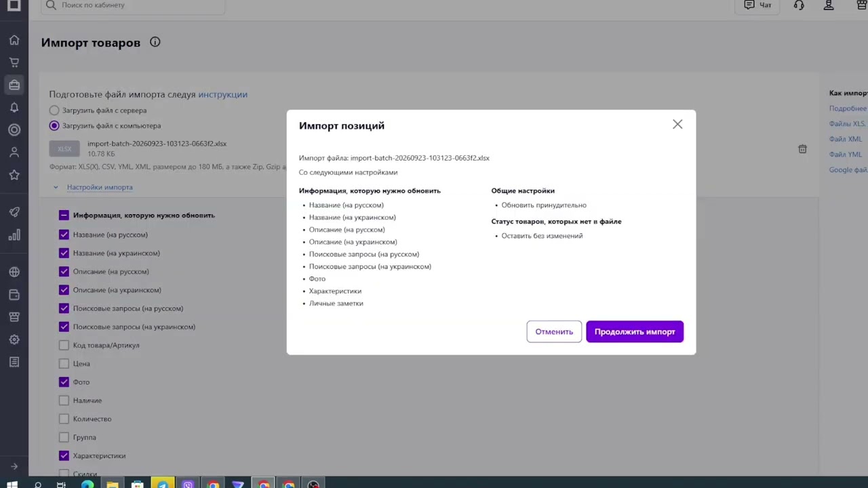This screenshot has width=868, height=488.
Task: Click the Поиск по кабинету search field
Action: click(x=133, y=6)
